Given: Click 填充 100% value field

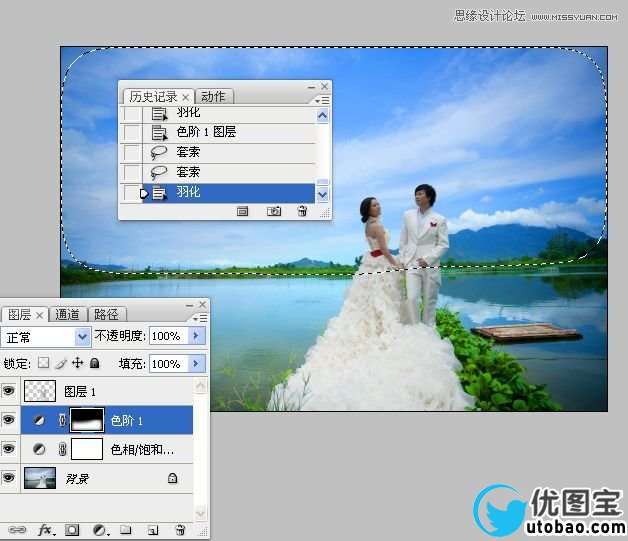Looking at the screenshot, I should [169, 364].
